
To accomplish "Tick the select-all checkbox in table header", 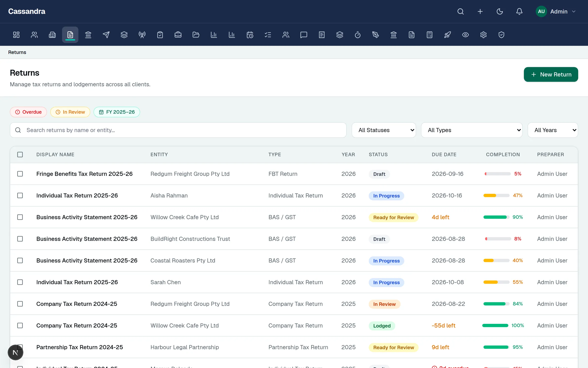I will (20, 155).
